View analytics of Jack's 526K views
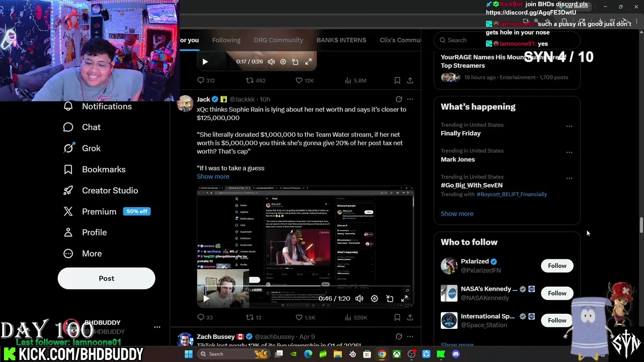This screenshot has height=362, width=644. tap(356, 317)
